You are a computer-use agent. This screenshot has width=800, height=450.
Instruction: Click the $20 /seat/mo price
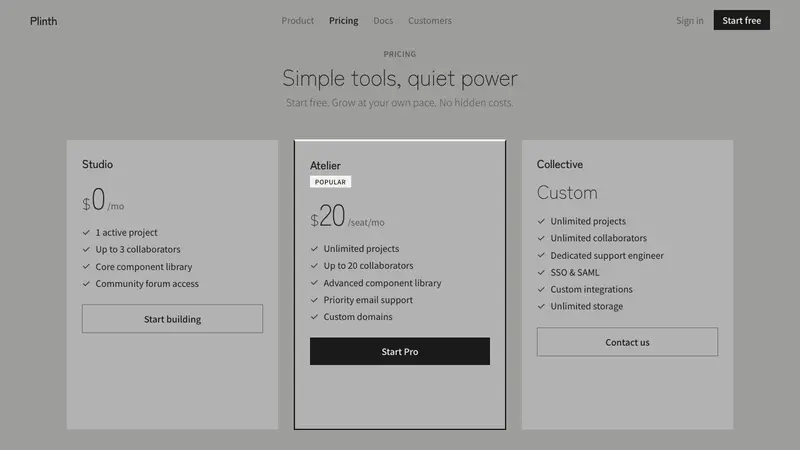[x=347, y=216]
